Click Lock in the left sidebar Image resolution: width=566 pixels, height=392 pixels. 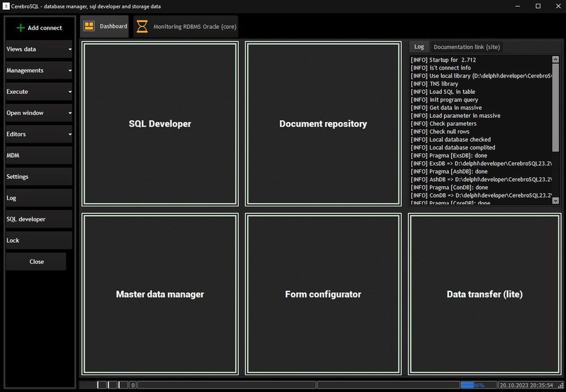tap(38, 240)
